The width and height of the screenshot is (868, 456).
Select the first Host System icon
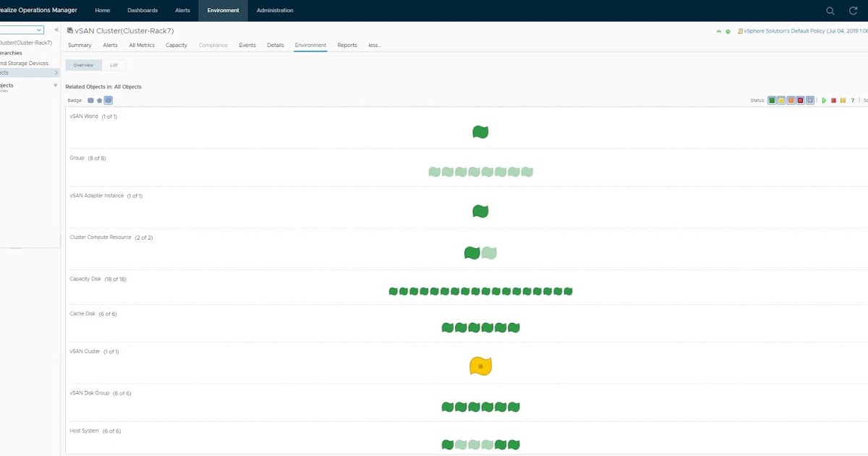[447, 444]
